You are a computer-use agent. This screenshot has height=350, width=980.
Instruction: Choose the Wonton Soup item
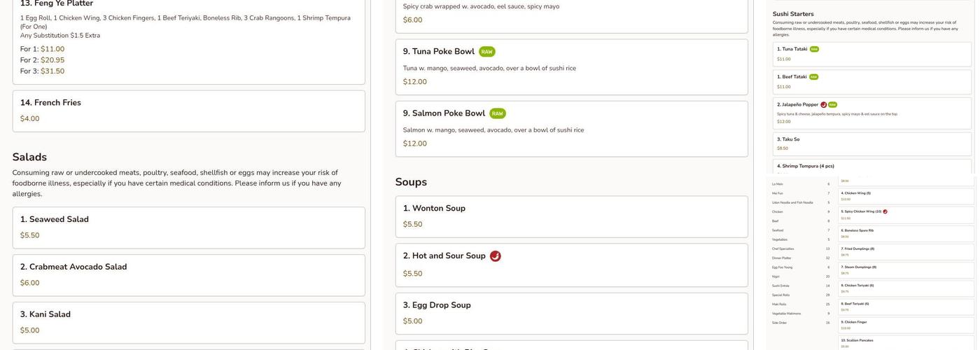pos(571,216)
